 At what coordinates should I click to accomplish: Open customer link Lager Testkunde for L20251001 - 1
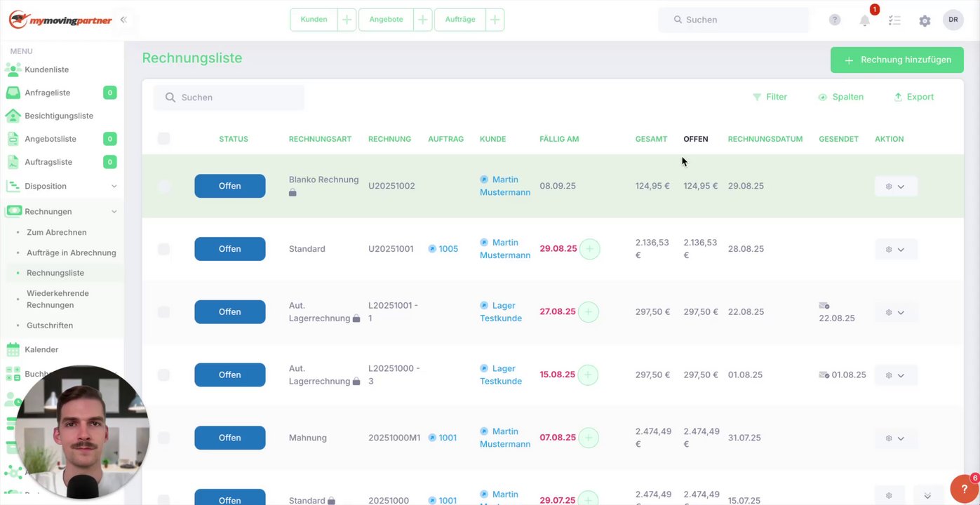click(501, 312)
